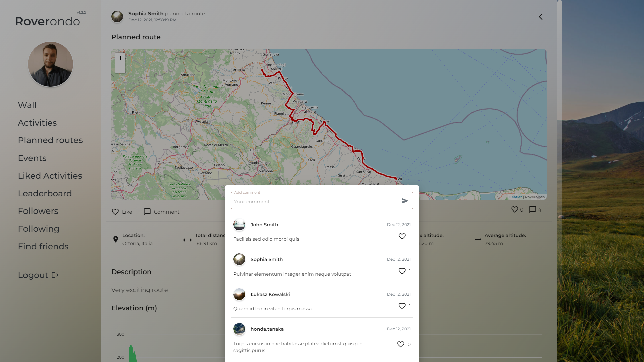Focus the Your comment input field
Viewport: 644px width, 362px height.
(315, 202)
